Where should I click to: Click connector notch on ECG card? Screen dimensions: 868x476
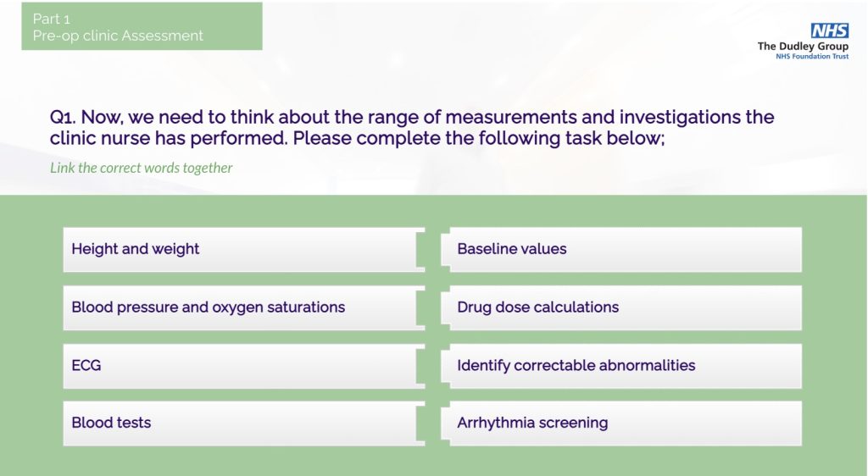click(x=420, y=366)
